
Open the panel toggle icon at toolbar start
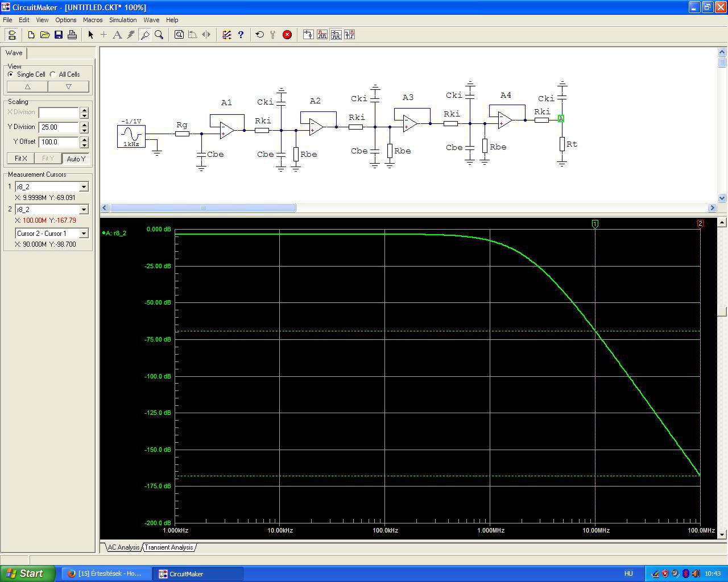coord(11,35)
